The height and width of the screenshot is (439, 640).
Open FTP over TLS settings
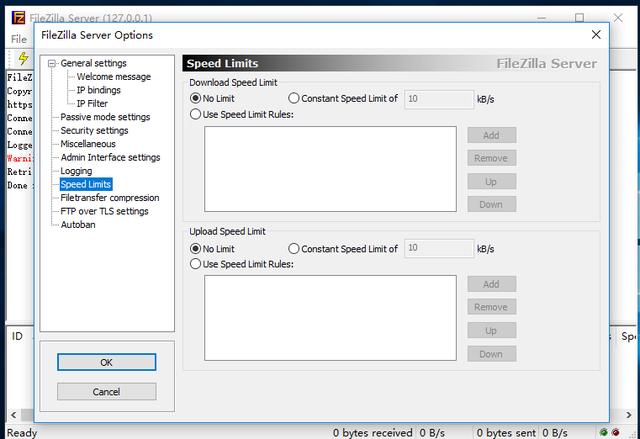(x=104, y=211)
